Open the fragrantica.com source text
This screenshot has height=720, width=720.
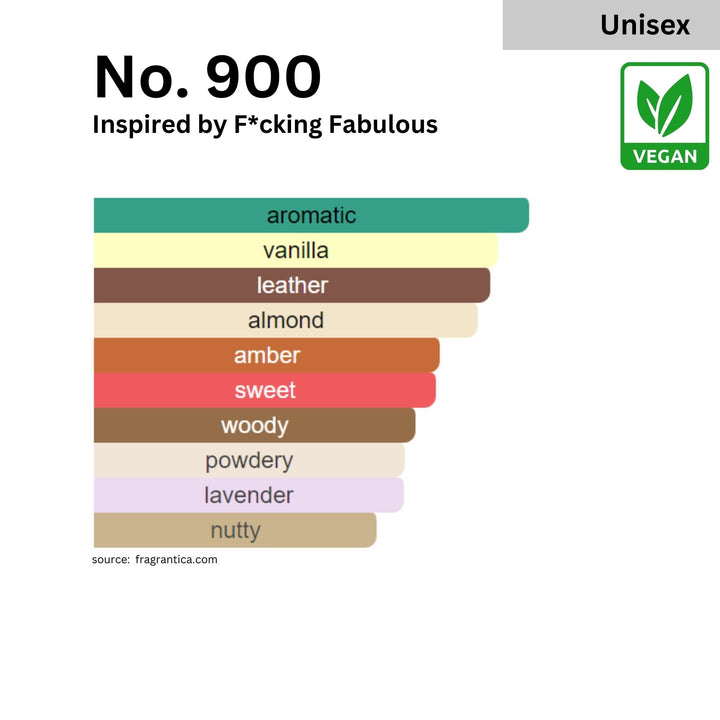point(176,560)
